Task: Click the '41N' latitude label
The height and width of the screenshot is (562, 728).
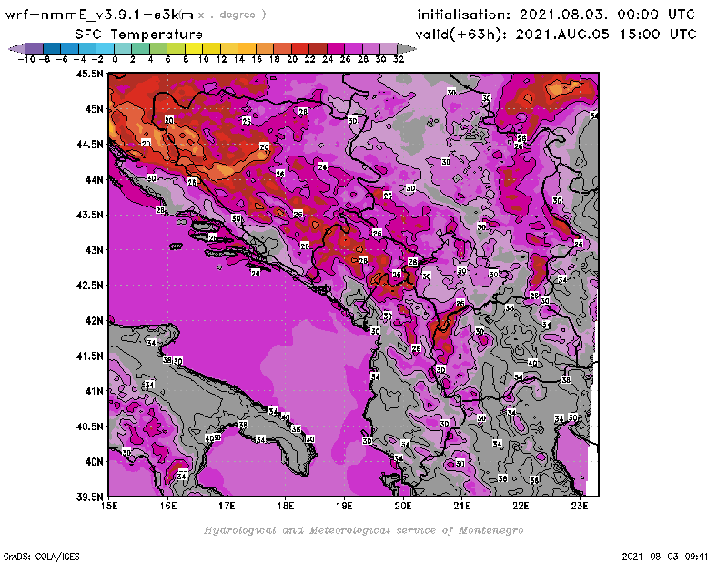Action: (94, 391)
